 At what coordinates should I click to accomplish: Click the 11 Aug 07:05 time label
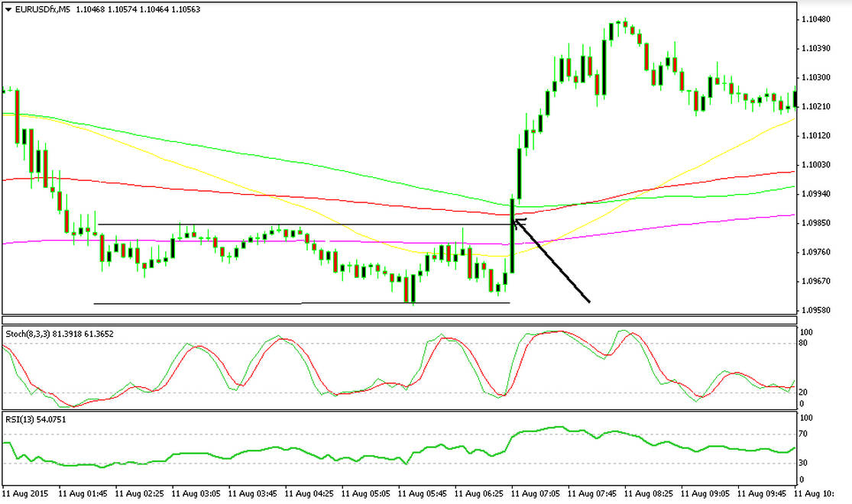click(x=535, y=493)
